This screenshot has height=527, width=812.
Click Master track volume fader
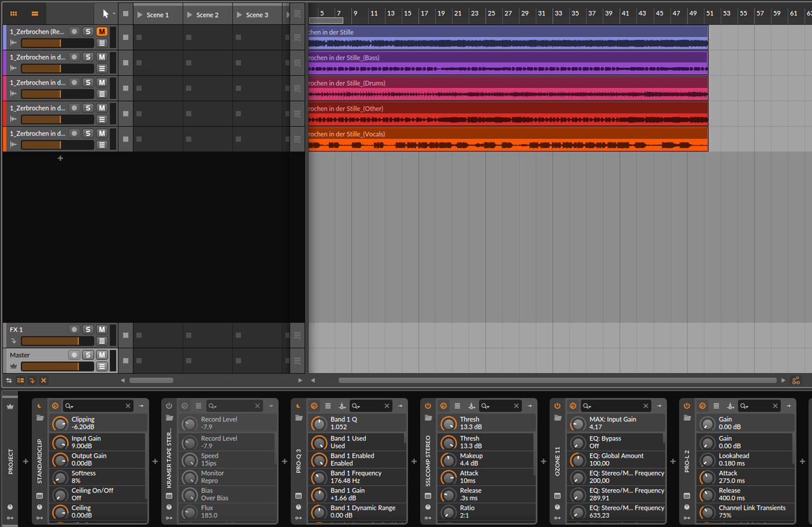coord(58,366)
